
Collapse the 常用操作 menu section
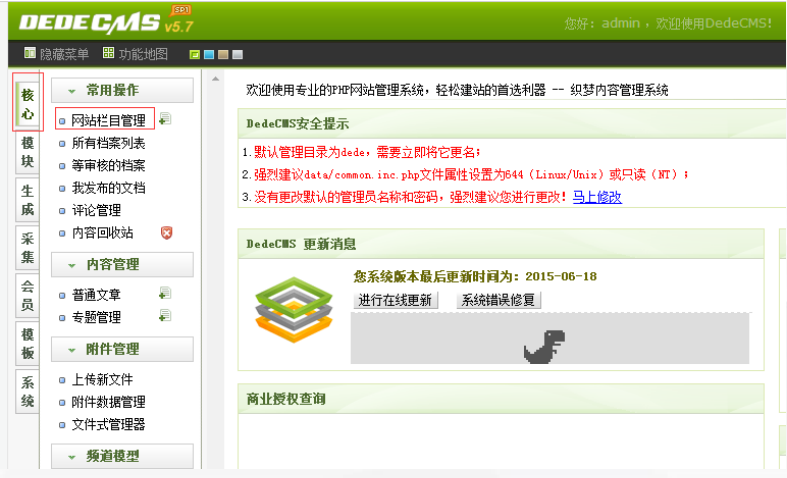(x=122, y=90)
